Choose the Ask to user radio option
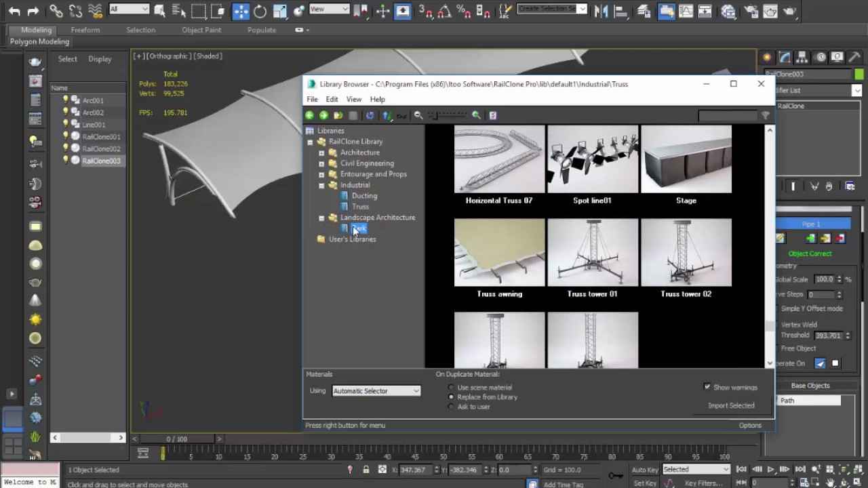Viewport: 868px width, 488px height. 452,407
